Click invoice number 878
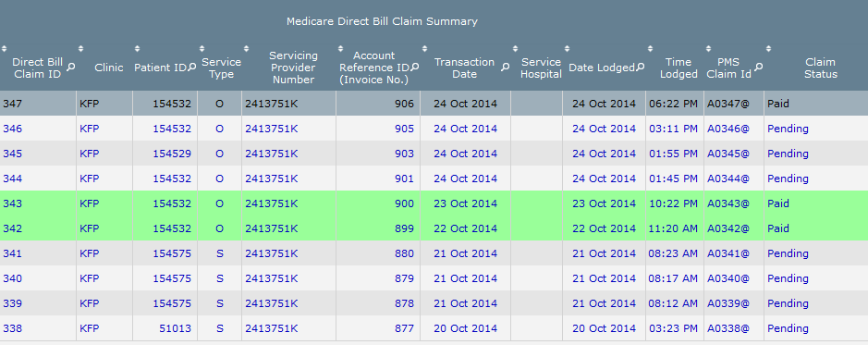Screen dimensions: 868x345 tap(404, 303)
